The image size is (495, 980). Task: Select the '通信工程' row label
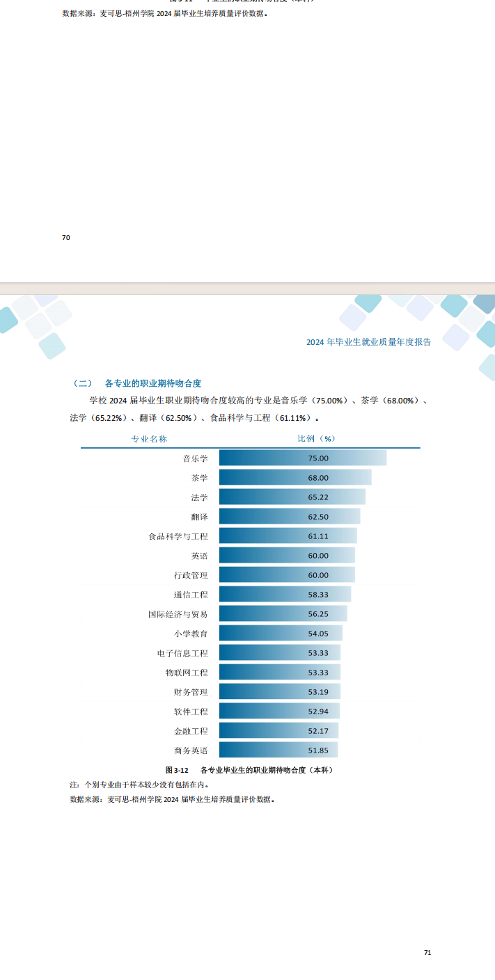(x=191, y=595)
